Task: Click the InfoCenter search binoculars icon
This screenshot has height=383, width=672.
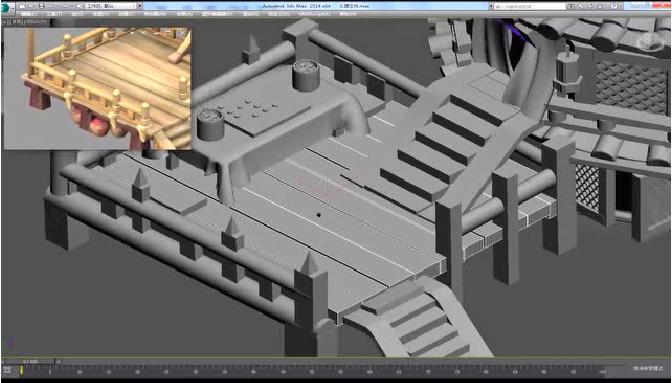Action: (x=571, y=6)
